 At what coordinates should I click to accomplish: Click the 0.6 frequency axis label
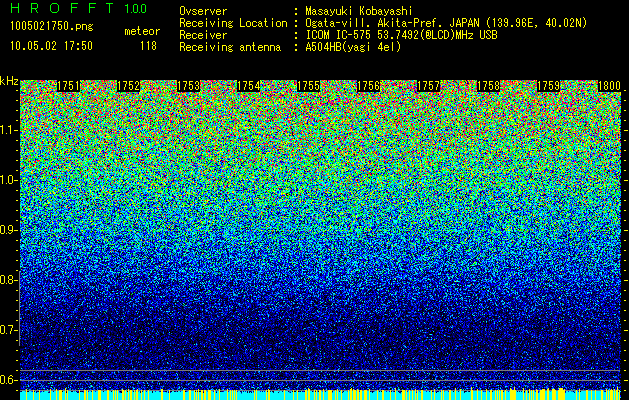pyautogui.click(x=8, y=380)
